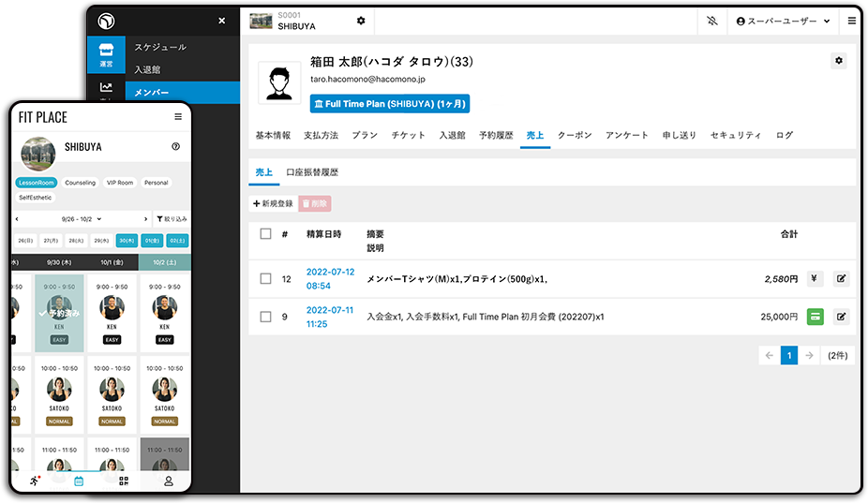Click yen icon on row 12
This screenshot has height=503, width=868.
pyautogui.click(x=815, y=278)
